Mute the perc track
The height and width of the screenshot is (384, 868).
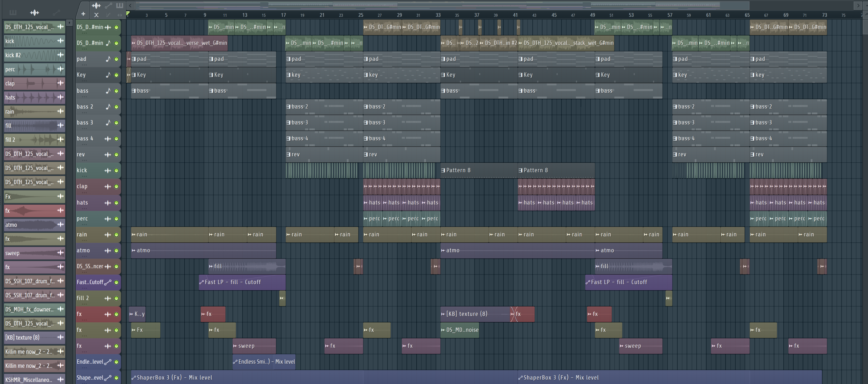(117, 219)
